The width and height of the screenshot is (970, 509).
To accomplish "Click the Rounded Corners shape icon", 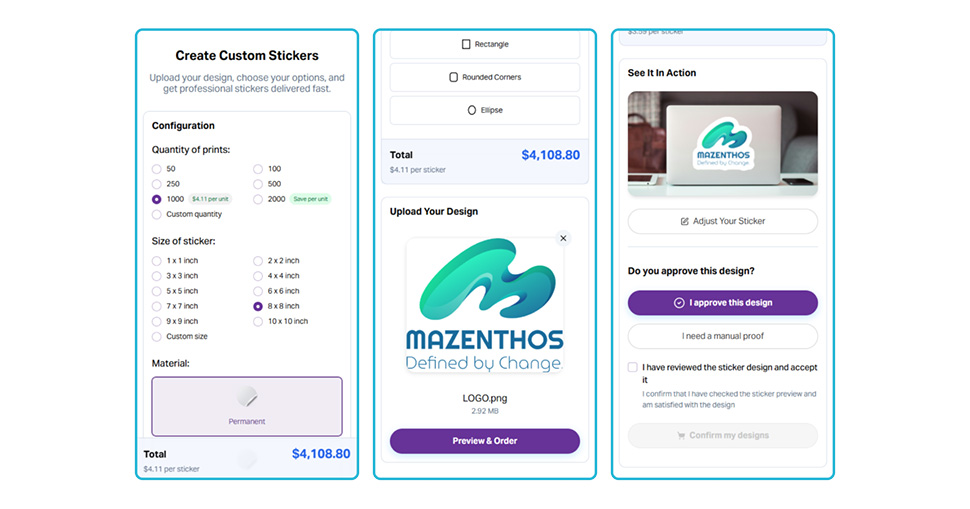I will point(453,77).
